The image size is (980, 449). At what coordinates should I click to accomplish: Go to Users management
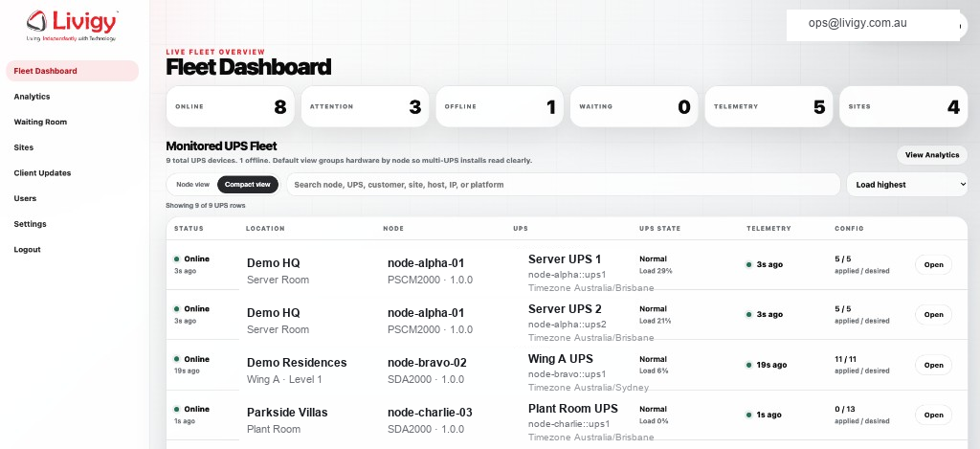click(25, 198)
